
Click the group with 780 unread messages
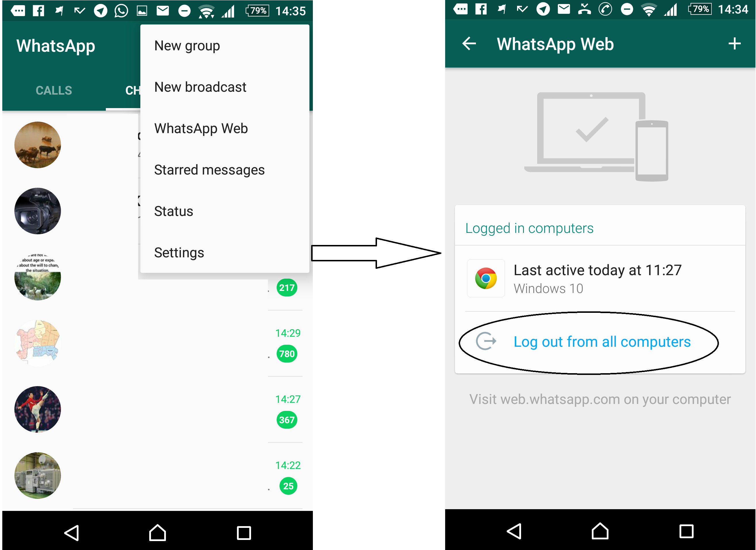tap(158, 343)
